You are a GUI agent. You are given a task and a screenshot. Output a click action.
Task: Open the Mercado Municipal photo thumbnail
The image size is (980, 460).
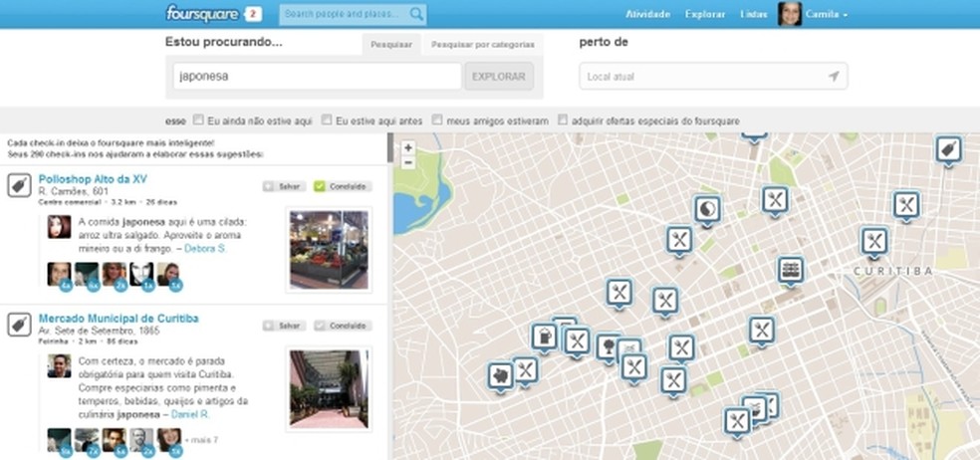[x=329, y=388]
